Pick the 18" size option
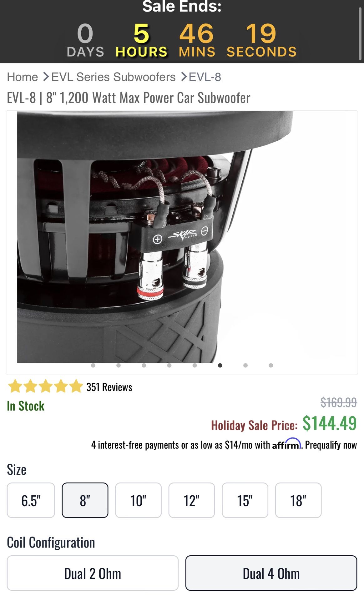Screen dimensions: 364x601 click(298, 500)
